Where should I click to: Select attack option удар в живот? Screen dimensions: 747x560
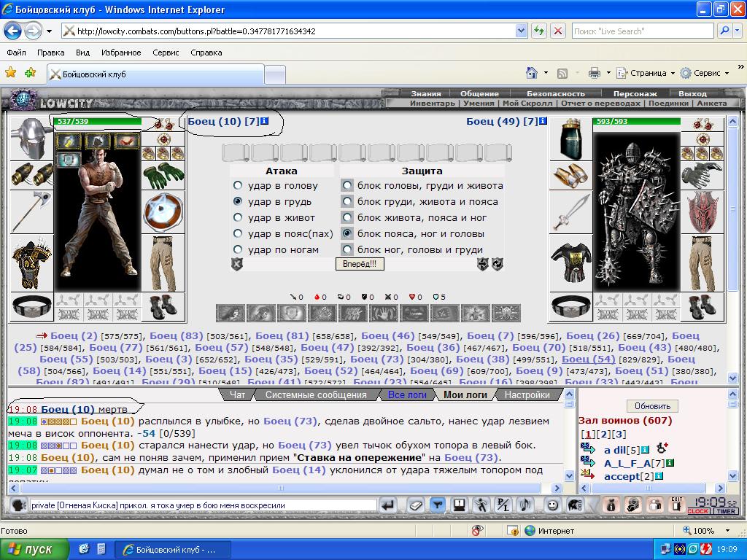pyautogui.click(x=238, y=217)
